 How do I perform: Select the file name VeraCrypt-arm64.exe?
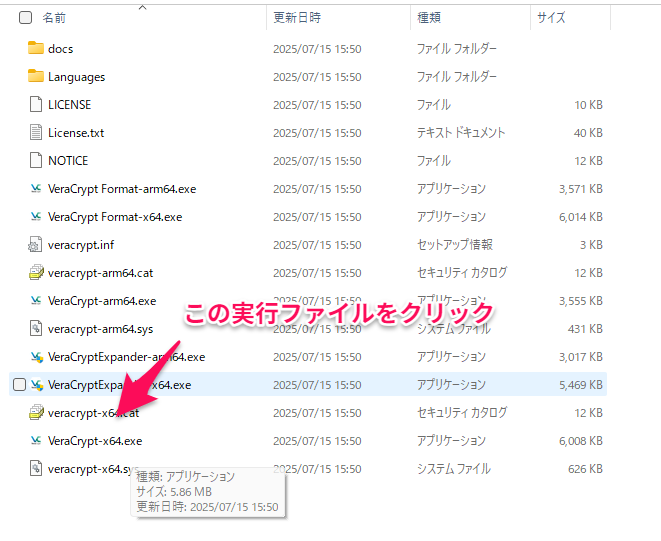click(x=102, y=301)
